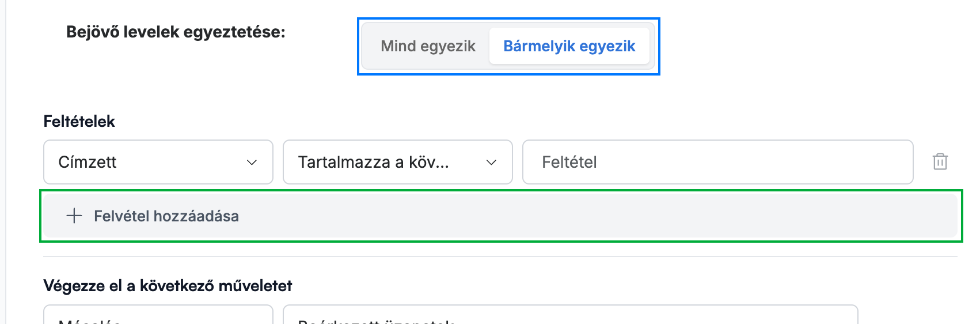The image size is (980, 324).
Task: Click the chevron arrow in Címzett dropdown
Action: pyautogui.click(x=252, y=163)
